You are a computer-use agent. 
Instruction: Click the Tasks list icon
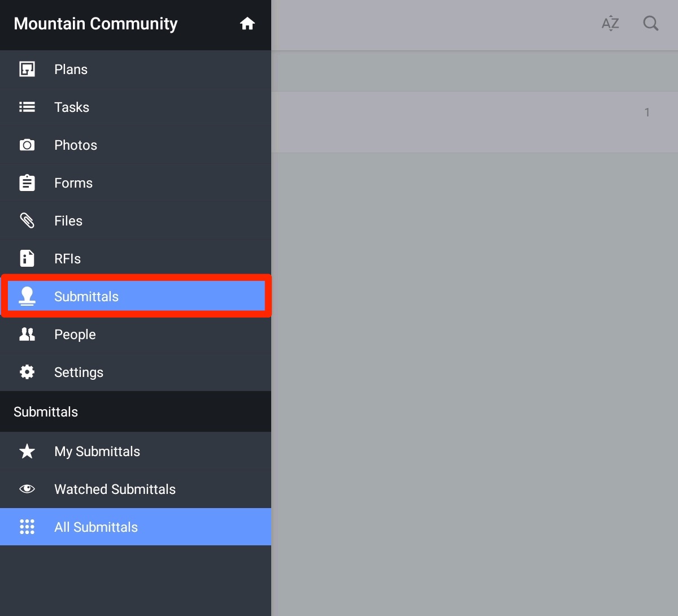click(27, 107)
